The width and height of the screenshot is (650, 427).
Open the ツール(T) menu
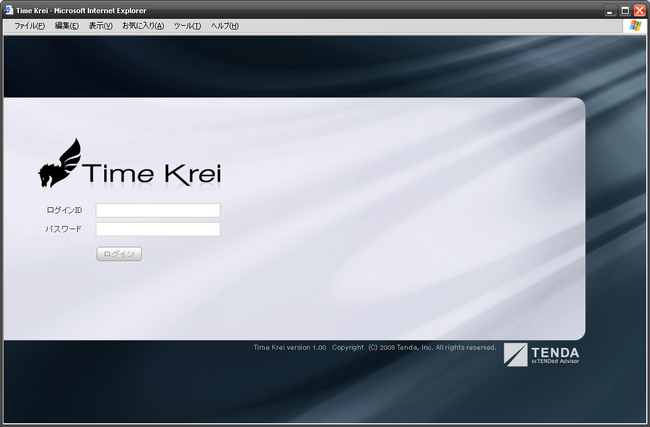187,26
